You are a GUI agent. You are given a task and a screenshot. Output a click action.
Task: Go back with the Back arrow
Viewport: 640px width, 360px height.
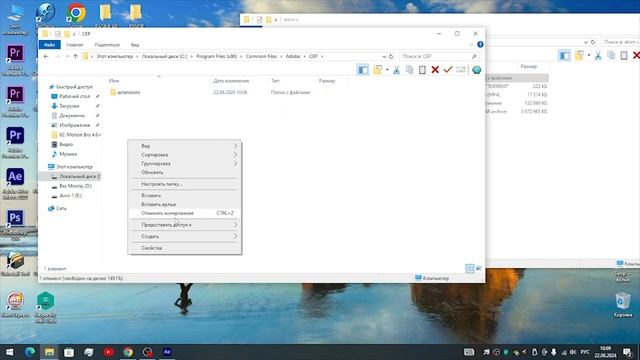[46, 56]
